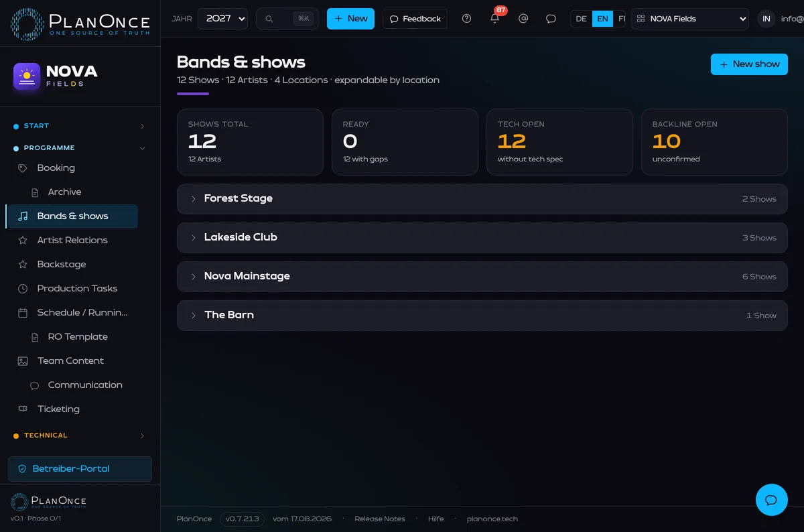Image resolution: width=804 pixels, height=532 pixels.
Task: Click the @ mentions icon
Action: (x=523, y=19)
